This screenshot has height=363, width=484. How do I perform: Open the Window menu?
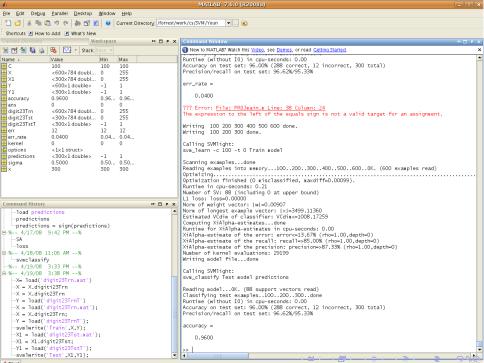(107, 13)
